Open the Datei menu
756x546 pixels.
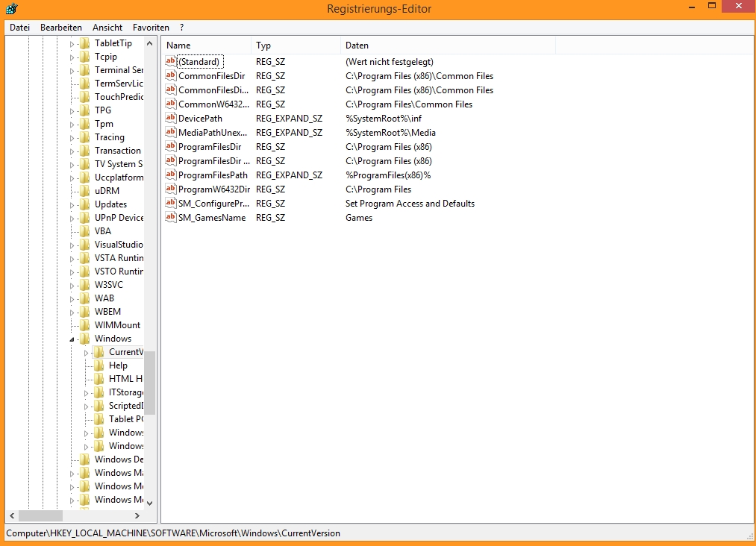pos(19,28)
